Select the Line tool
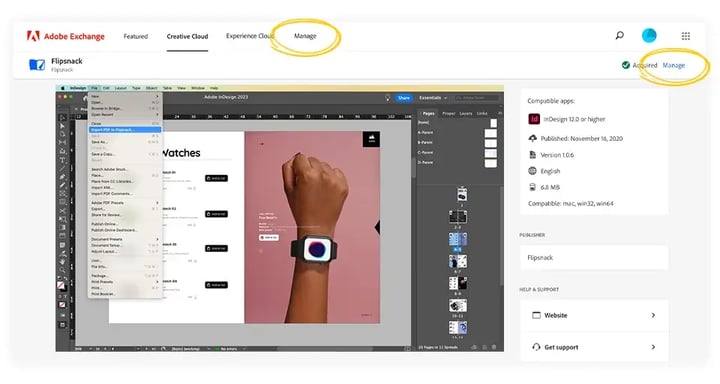This screenshot has height=384, width=720. coord(62,169)
